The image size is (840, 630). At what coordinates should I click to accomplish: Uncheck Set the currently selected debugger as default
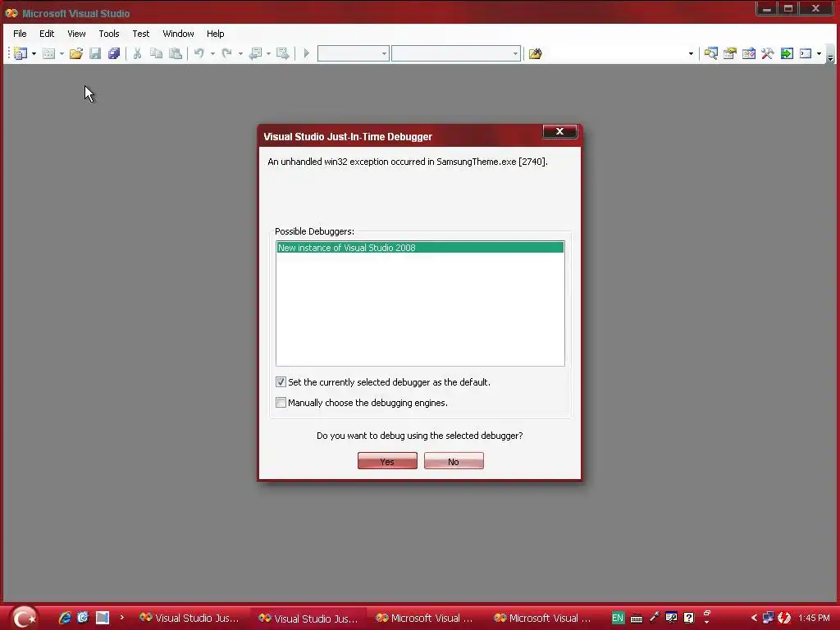coord(281,382)
